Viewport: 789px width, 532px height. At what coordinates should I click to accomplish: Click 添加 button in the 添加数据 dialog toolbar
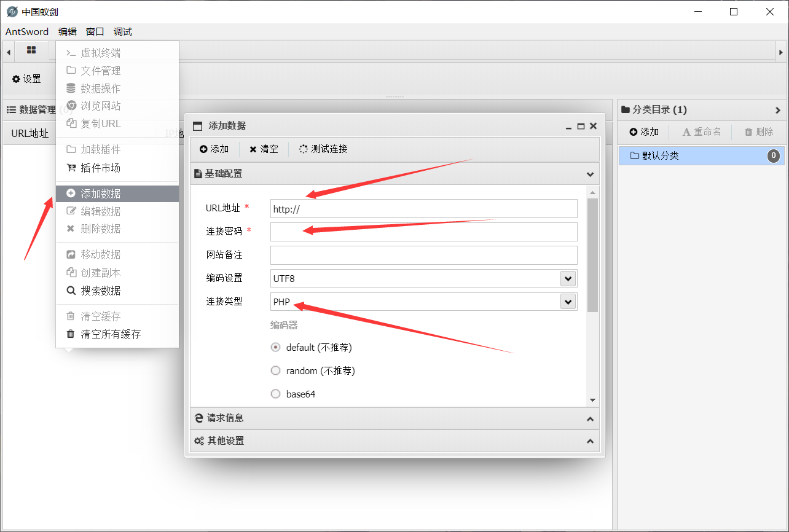pyautogui.click(x=214, y=149)
